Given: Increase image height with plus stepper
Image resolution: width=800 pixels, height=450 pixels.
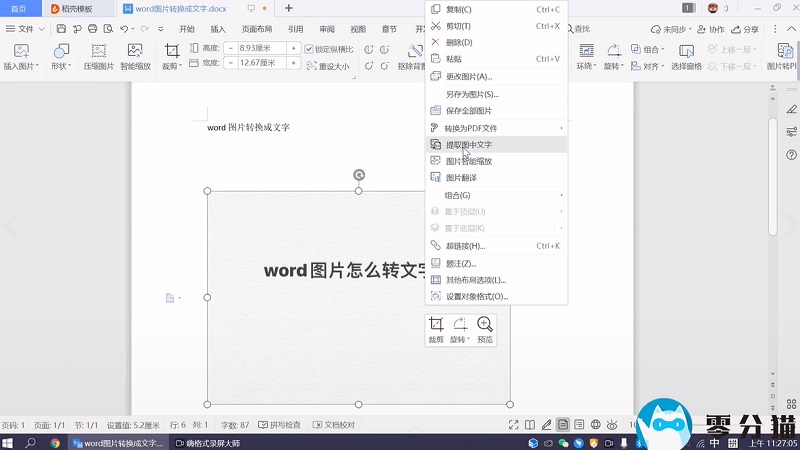Looking at the screenshot, I should pyautogui.click(x=294, y=48).
